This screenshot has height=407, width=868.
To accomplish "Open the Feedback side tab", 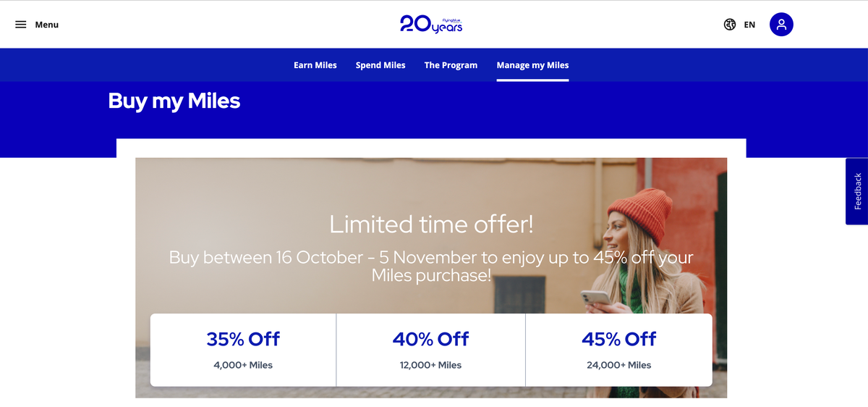I will point(857,191).
